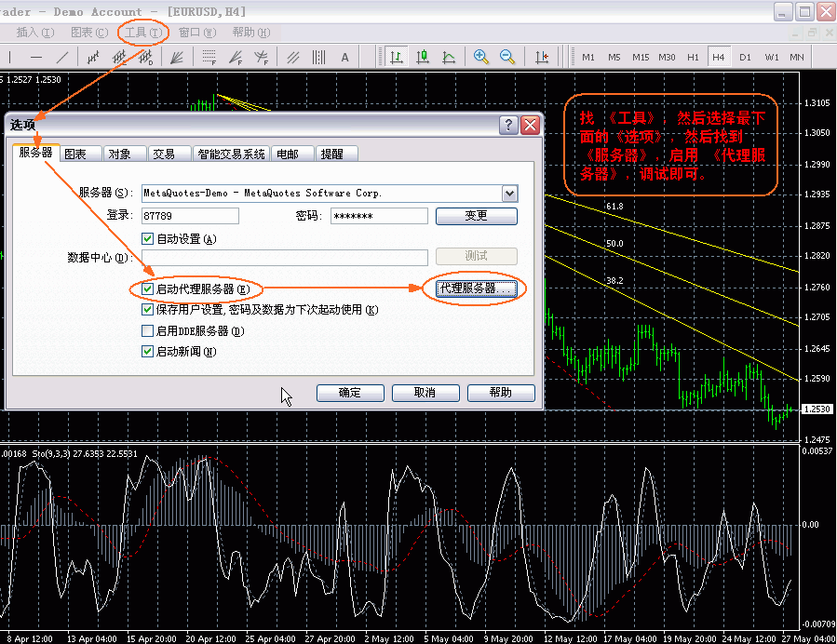Select the Fibonacci fan tool
Image resolution: width=837 pixels, height=644 pixels.
[236, 57]
